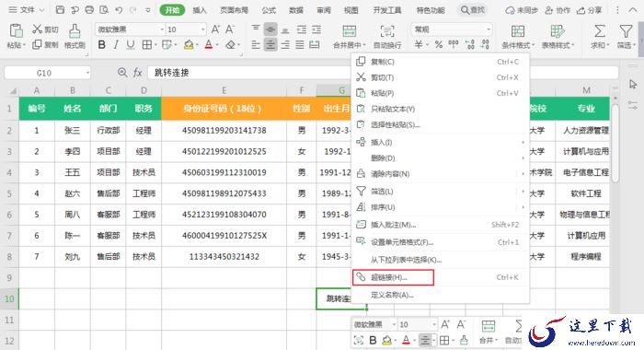Toggle Underline formatting in ribbon
644x350 pixels.
(x=131, y=45)
